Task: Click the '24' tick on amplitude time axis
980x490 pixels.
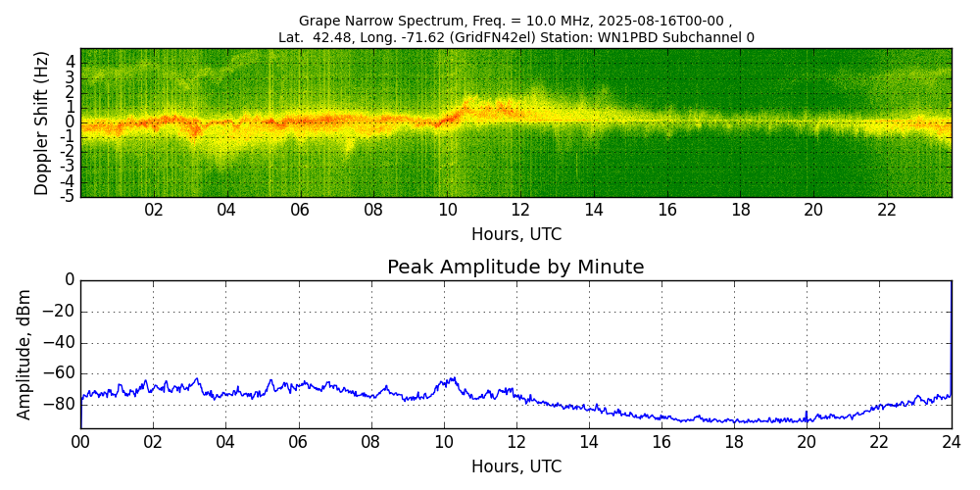Action: pos(952,443)
